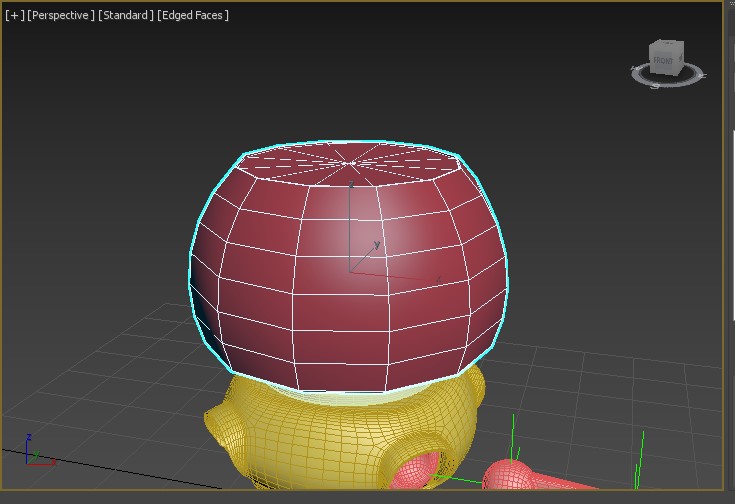The height and width of the screenshot is (504, 735).
Task: Click the world axis tripod in viewport corner
Action: [x=33, y=453]
